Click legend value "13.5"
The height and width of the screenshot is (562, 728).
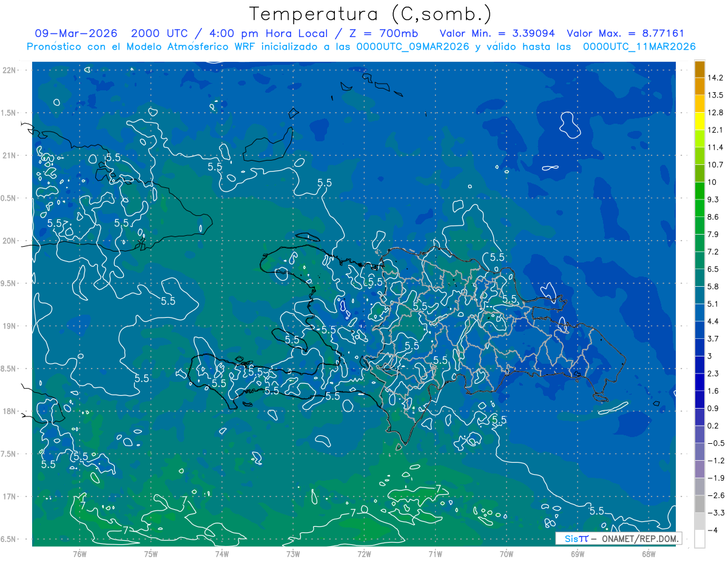click(715, 95)
